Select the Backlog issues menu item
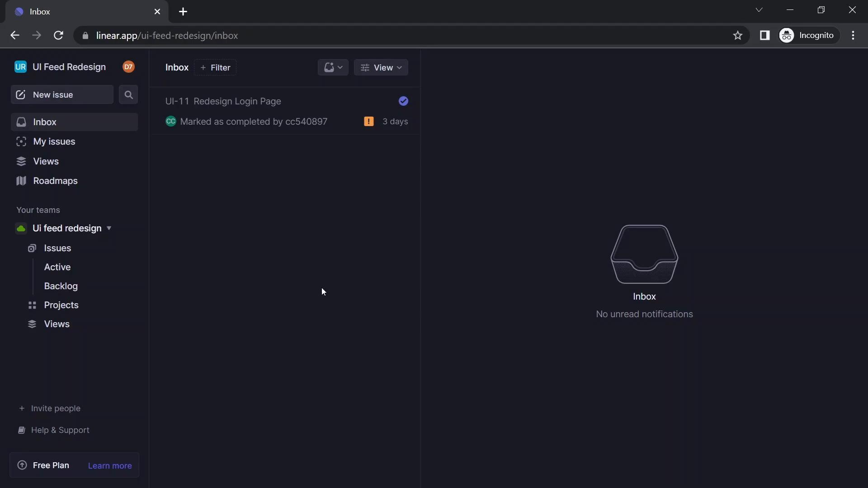Screen dimensions: 868x488 [61, 286]
